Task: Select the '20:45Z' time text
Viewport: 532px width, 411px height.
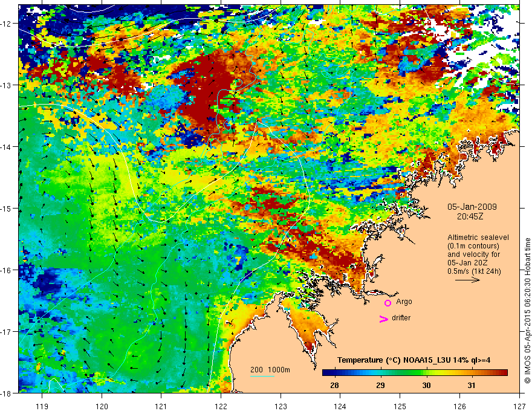Action: (x=470, y=216)
